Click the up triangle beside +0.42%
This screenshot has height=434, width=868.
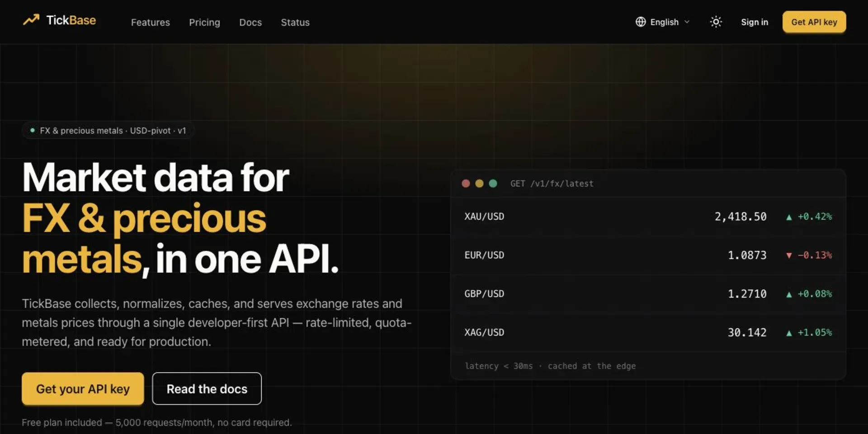coord(789,217)
